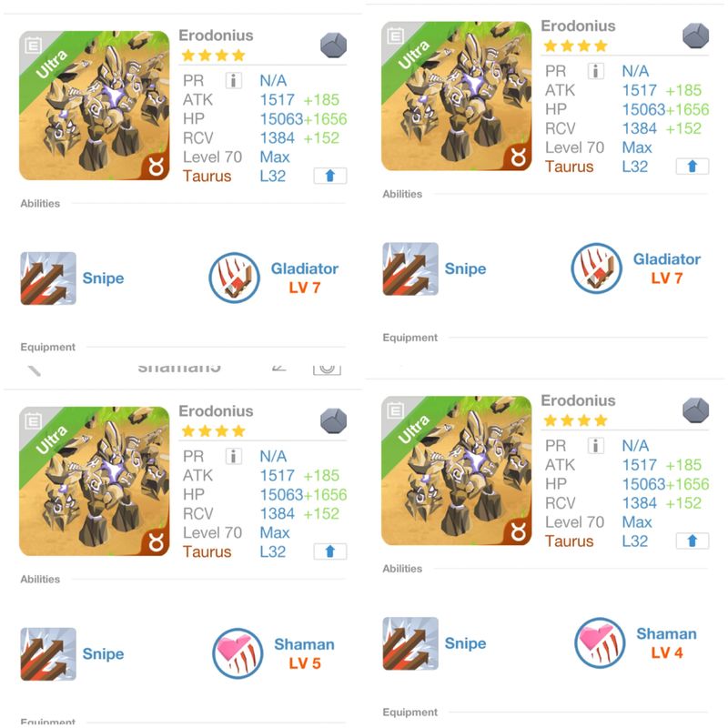Tap the Snipe icon in the top-right card
This screenshot has width=728, height=728.
click(x=410, y=268)
